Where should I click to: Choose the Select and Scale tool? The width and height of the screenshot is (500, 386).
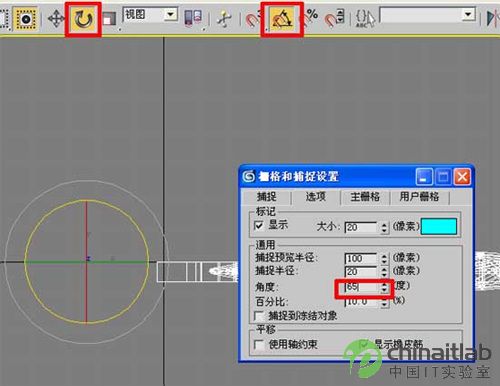(109, 19)
